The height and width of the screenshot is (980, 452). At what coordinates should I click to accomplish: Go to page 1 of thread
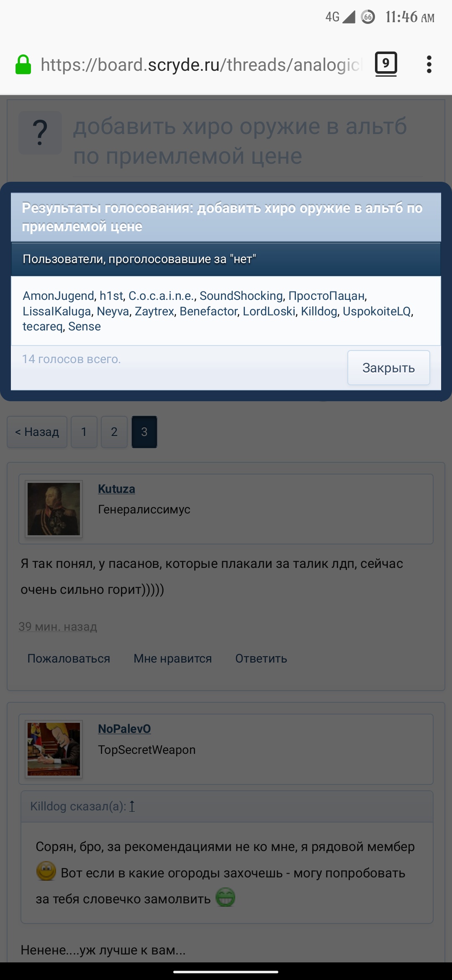pos(84,432)
